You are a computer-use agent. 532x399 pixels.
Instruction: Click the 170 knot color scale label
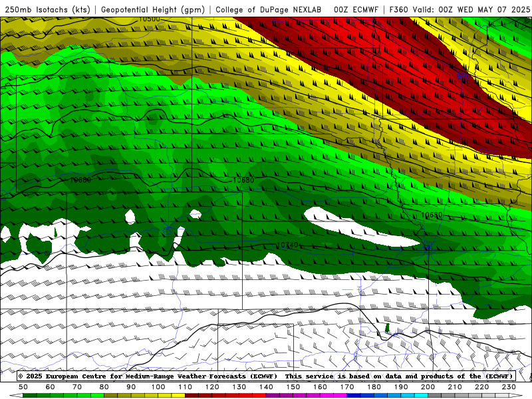[347, 387]
